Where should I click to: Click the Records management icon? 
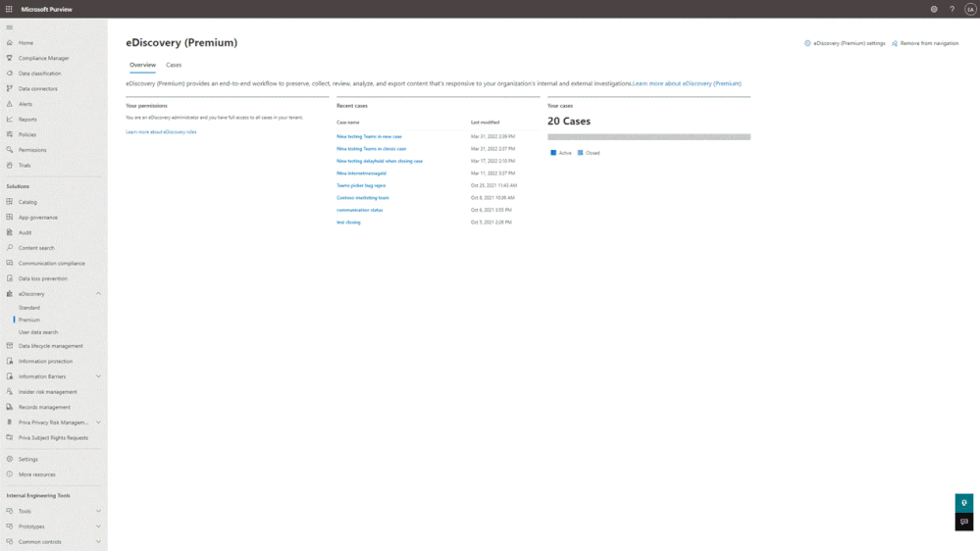tap(10, 407)
